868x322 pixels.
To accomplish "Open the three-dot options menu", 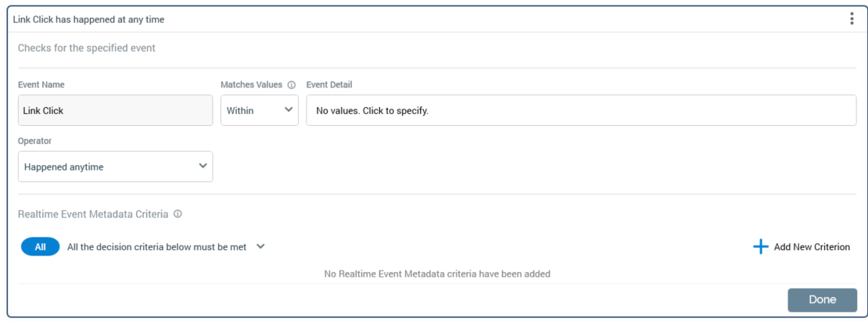I will point(852,19).
